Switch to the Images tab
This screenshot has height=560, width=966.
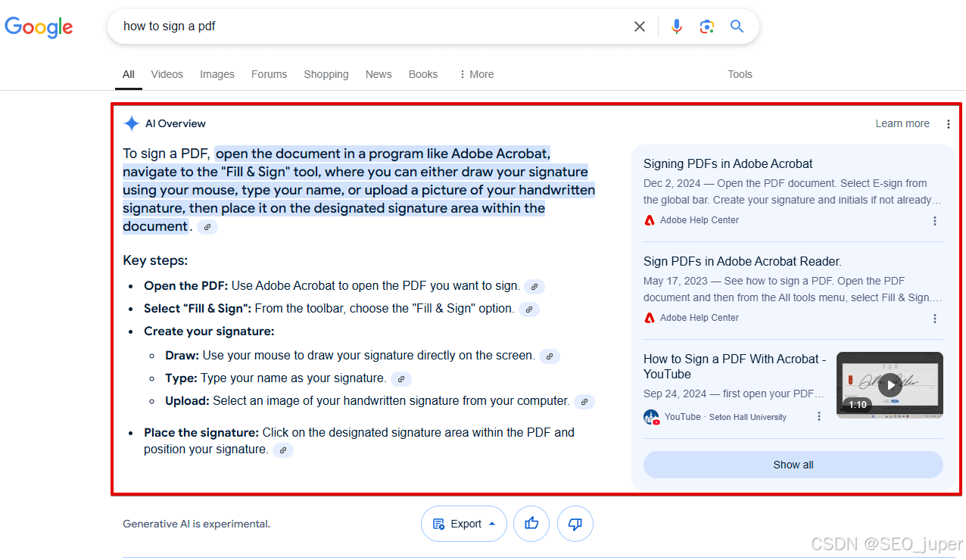(217, 74)
